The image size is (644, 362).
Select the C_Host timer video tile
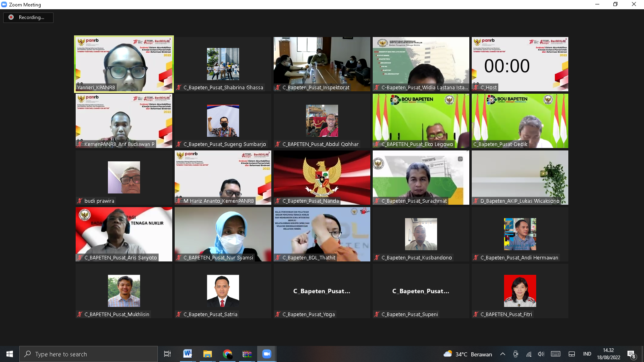(x=520, y=64)
